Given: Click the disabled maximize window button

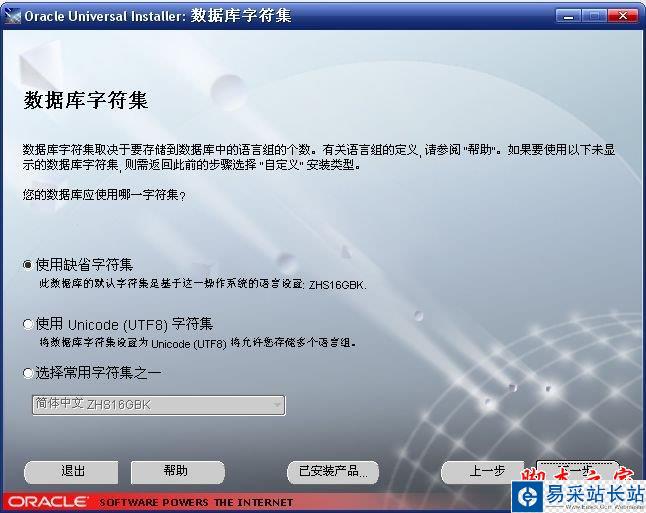Looking at the screenshot, I should [594, 16].
